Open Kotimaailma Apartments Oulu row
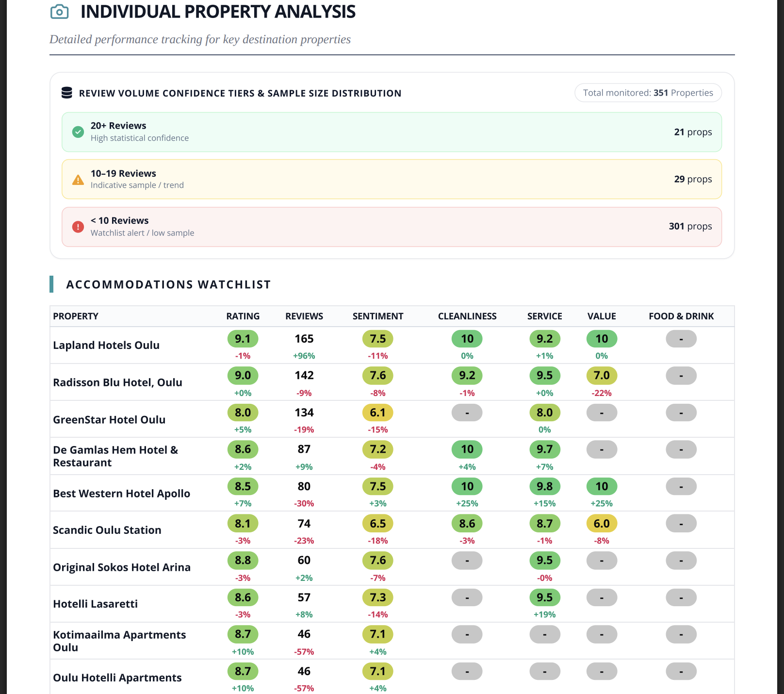784x694 pixels. click(392, 641)
